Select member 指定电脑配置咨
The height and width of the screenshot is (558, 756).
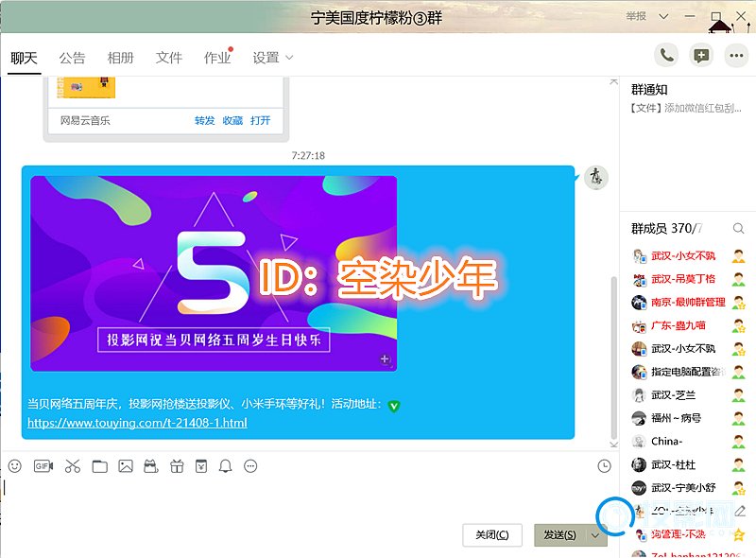pos(689,372)
